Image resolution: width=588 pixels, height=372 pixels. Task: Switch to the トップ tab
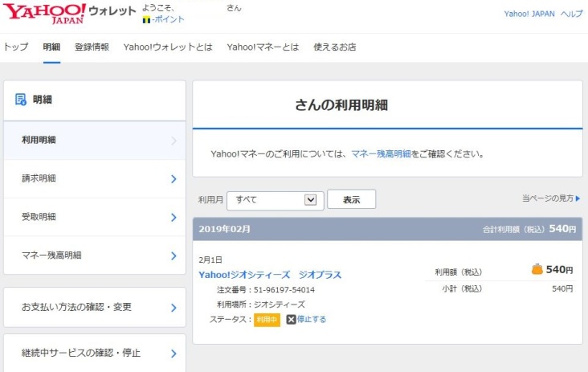pyautogui.click(x=16, y=47)
